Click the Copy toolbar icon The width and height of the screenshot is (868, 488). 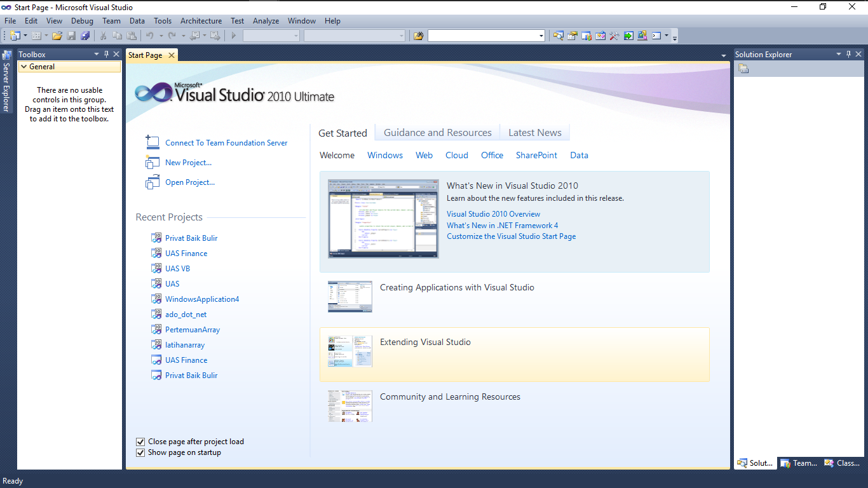[117, 36]
